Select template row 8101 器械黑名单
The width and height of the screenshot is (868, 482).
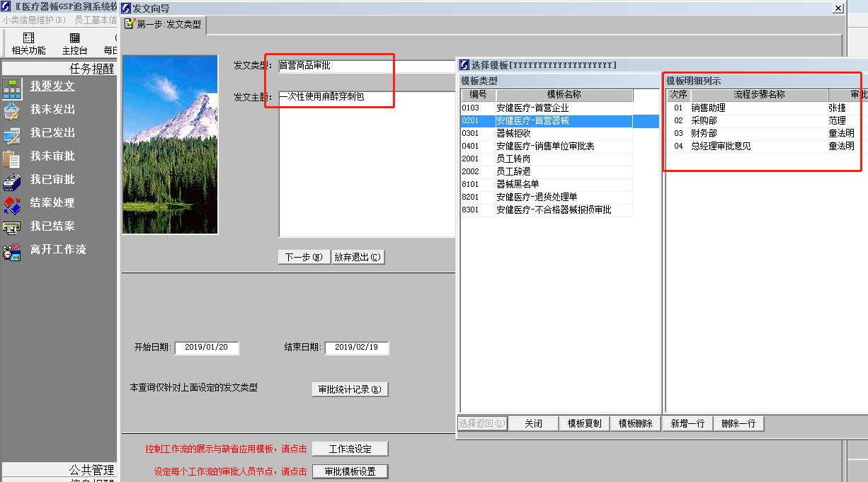[x=547, y=185]
